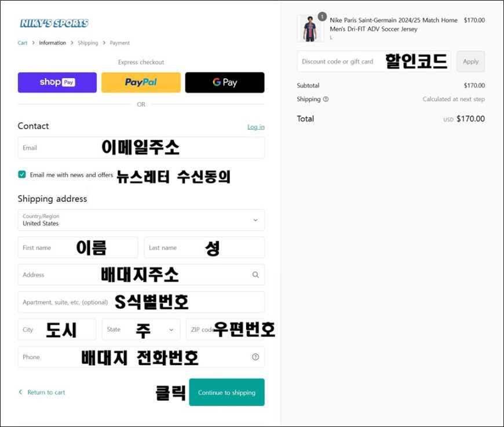Click the phone field help icon

click(x=255, y=357)
